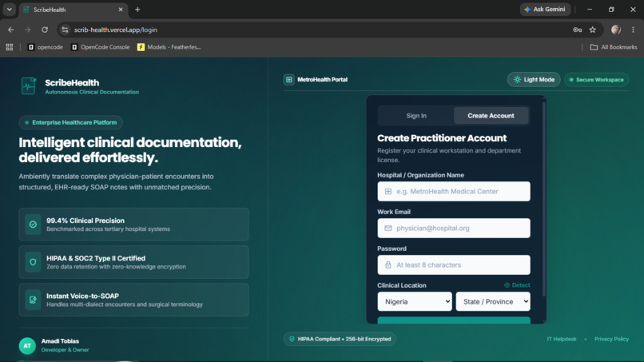The height and width of the screenshot is (362, 644).
Task: Click the checkmark icon beside 99.4% Clinical Precision
Action: tap(33, 225)
